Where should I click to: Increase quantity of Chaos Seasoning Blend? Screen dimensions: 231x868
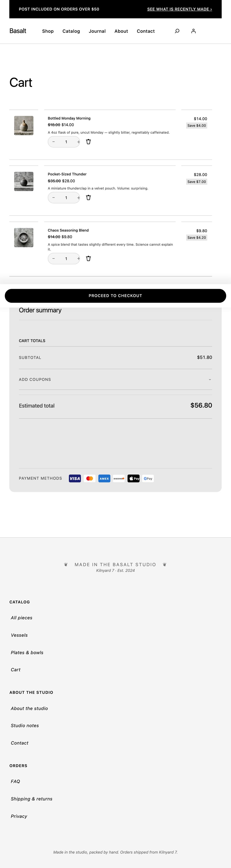coord(78,258)
